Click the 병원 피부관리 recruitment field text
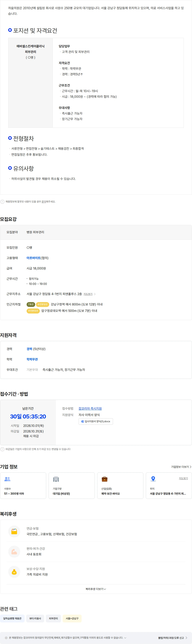The height and width of the screenshot is (644, 192). click(35, 232)
